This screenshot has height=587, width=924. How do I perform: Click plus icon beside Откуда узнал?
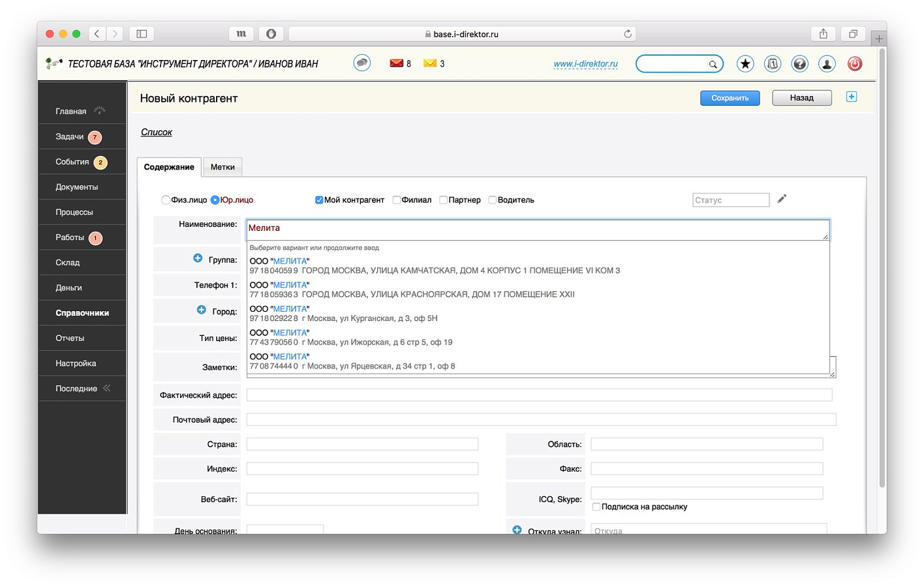(x=517, y=530)
